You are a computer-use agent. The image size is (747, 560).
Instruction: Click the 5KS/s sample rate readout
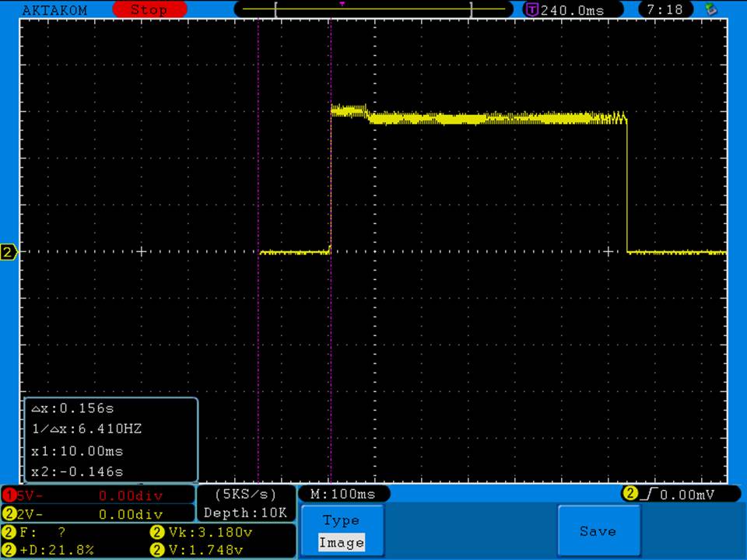[246, 495]
